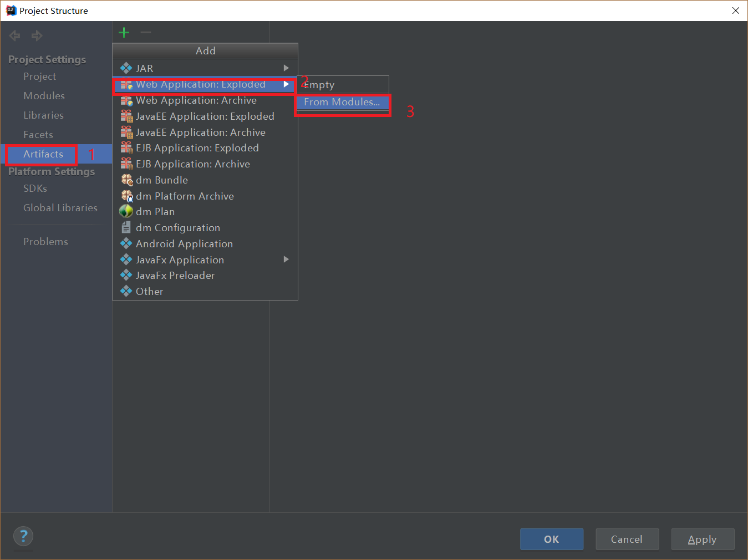Click the Web Application: Exploded icon

126,84
